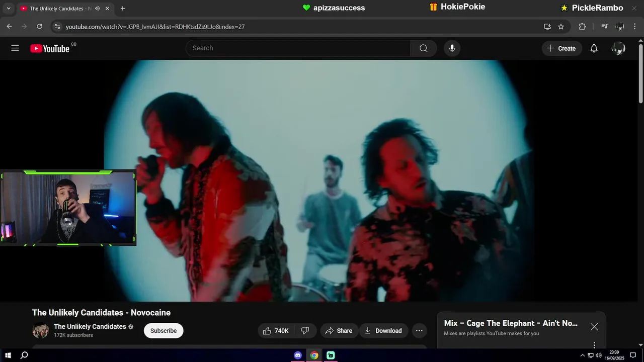Open YouTube notifications bell
The height and width of the screenshot is (362, 644).
594,48
